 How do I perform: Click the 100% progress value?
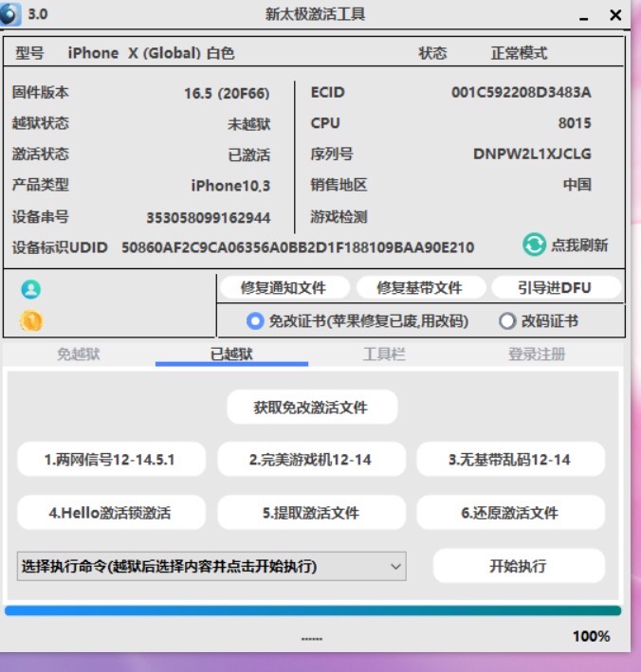[x=592, y=636]
